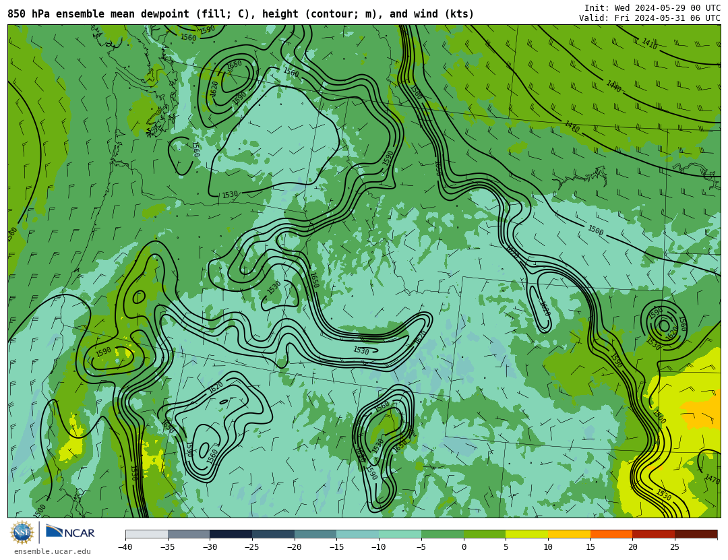
Task: Pick the slate gray -35 to -30 colorbar segment
Action: 189,534
